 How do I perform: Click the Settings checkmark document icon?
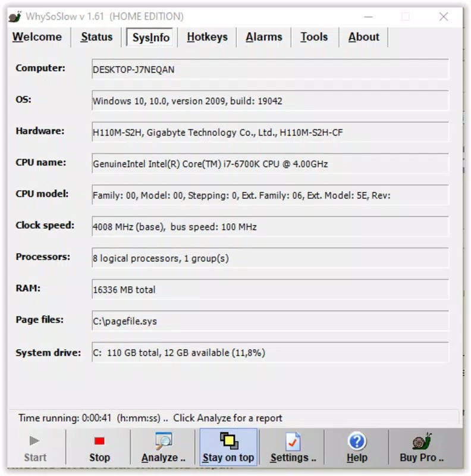[293, 441]
